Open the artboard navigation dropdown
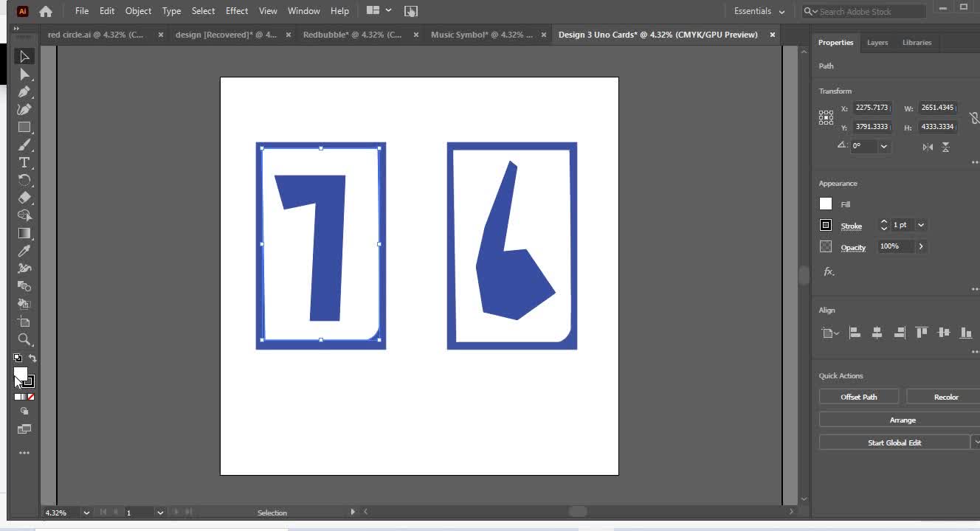Screen dimensions: 980x531 coord(160,513)
